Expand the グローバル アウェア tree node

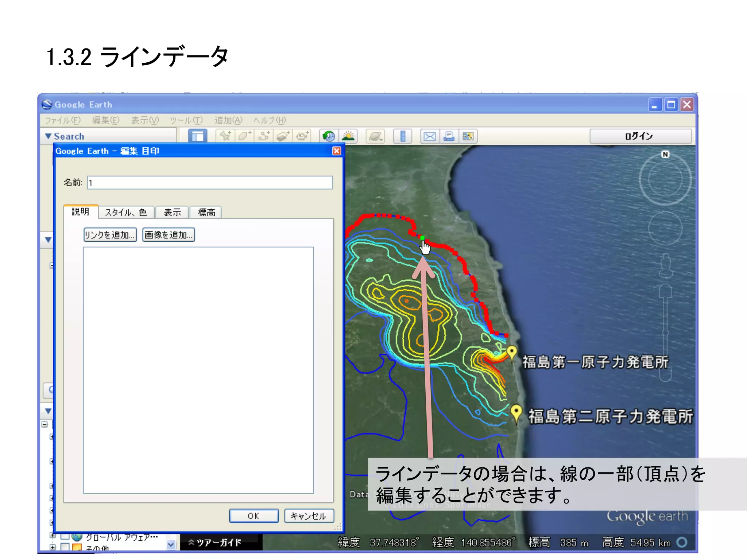(53, 536)
